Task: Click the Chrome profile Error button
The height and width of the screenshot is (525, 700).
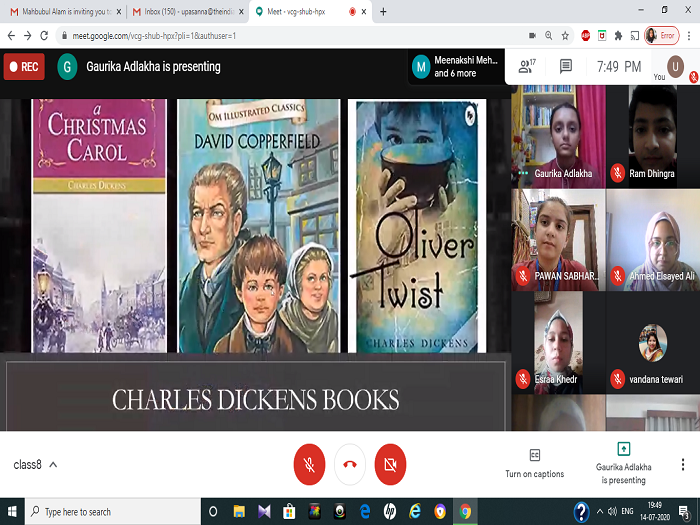Action: coord(661,36)
